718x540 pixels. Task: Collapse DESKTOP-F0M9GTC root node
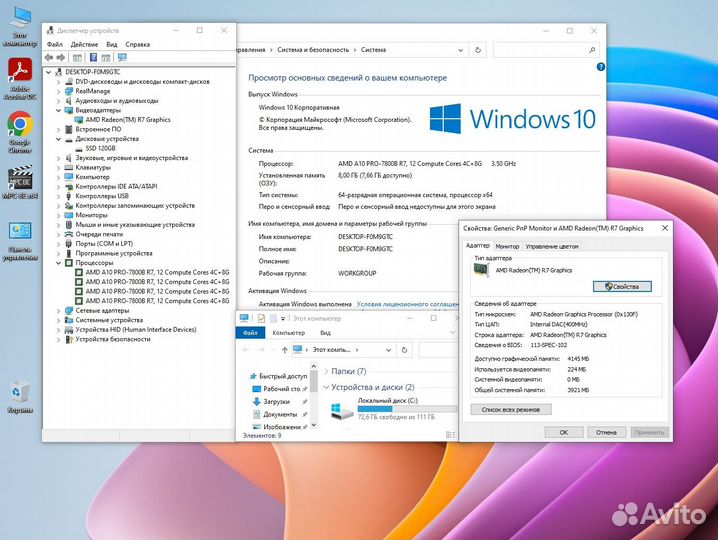tap(49, 72)
